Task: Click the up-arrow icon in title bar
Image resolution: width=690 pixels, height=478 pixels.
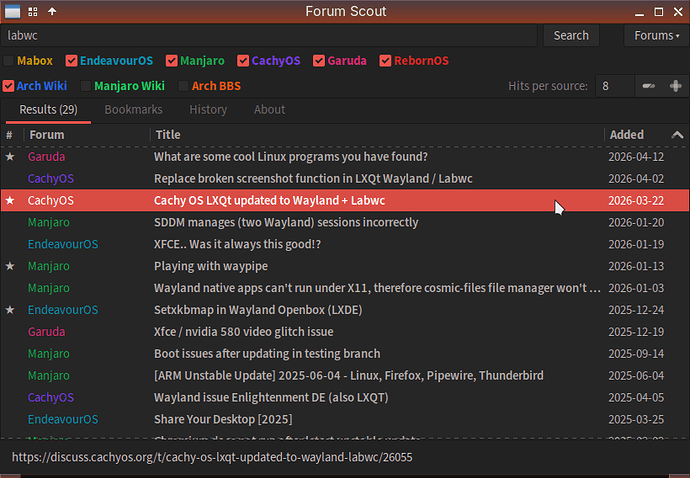Action: (52, 11)
